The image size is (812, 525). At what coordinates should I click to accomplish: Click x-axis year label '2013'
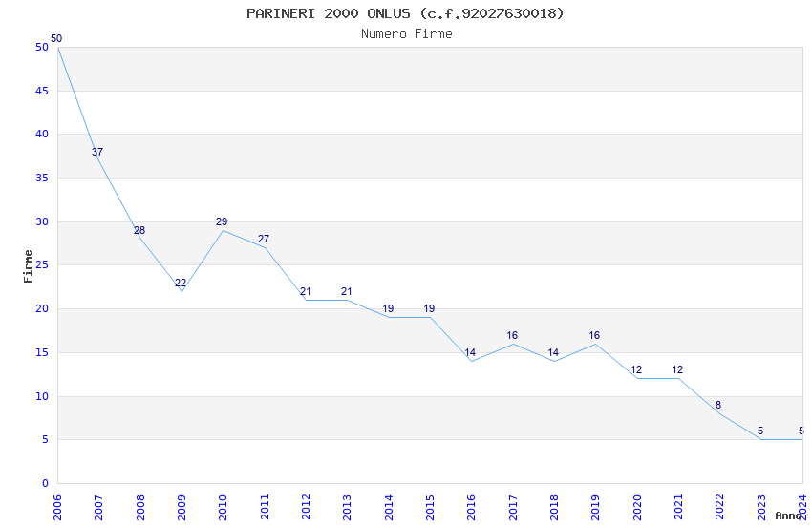point(347,508)
